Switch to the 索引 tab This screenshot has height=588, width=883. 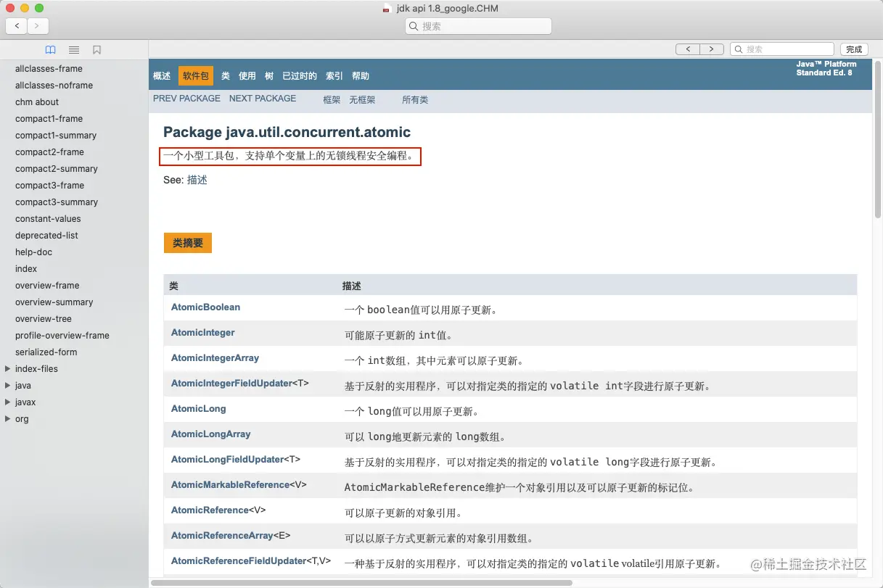334,75
